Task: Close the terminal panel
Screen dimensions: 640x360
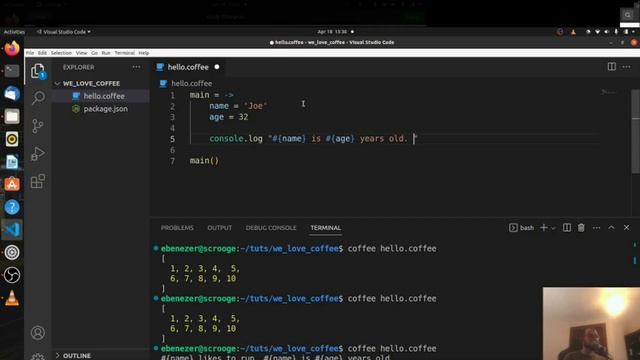Action: (627, 227)
